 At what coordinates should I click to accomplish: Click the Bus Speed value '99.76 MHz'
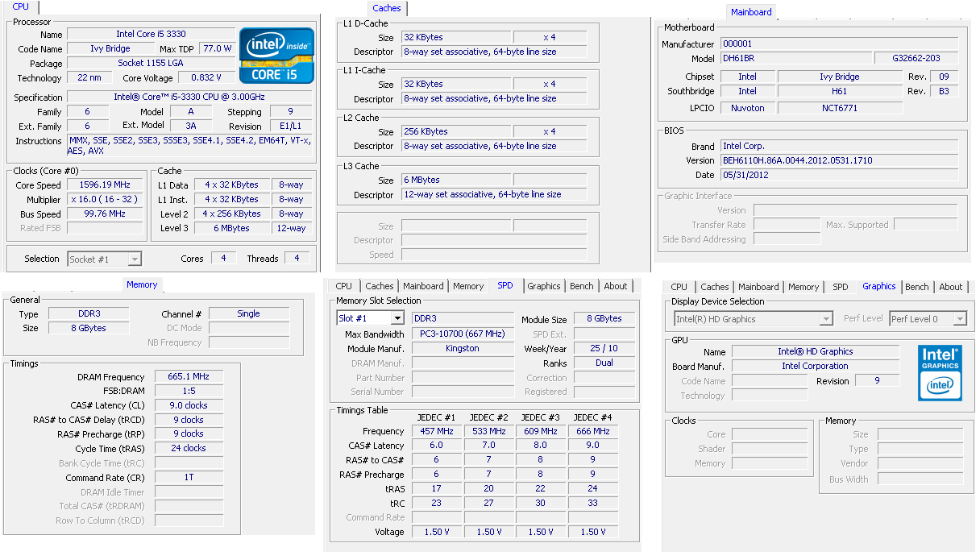[106, 214]
